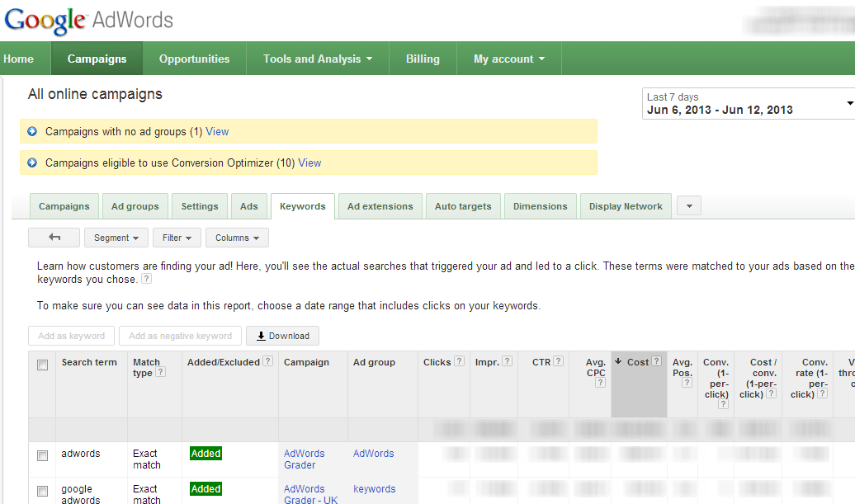Viewport: 855px width, 504px height.
Task: Open the Segment dropdown
Action: (116, 237)
